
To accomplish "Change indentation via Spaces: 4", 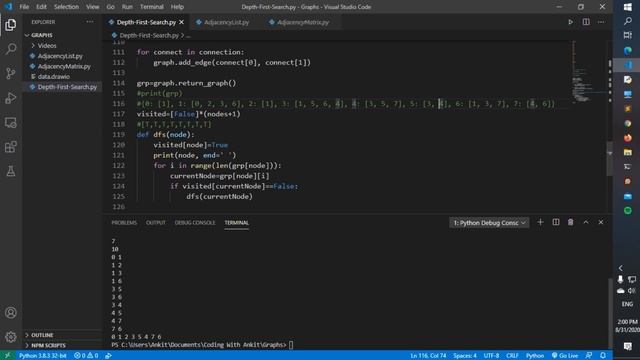I will [x=464, y=356].
